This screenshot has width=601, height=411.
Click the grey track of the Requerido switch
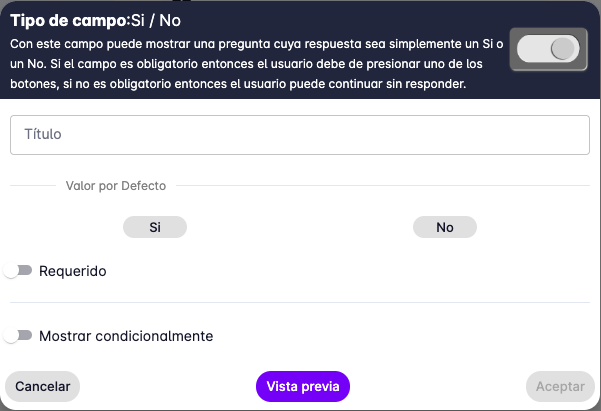(x=25, y=270)
